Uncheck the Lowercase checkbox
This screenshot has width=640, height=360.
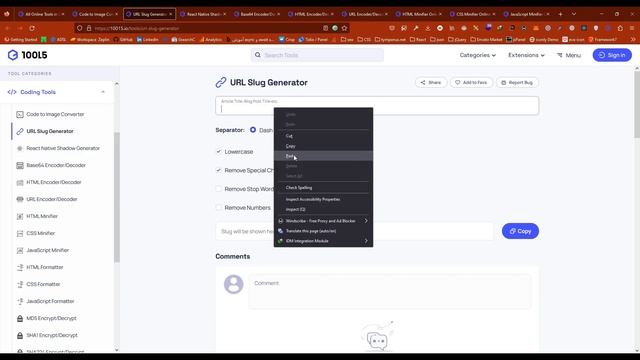click(218, 151)
